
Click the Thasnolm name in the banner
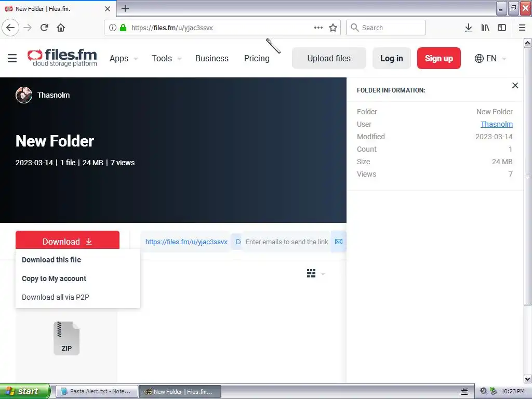54,95
